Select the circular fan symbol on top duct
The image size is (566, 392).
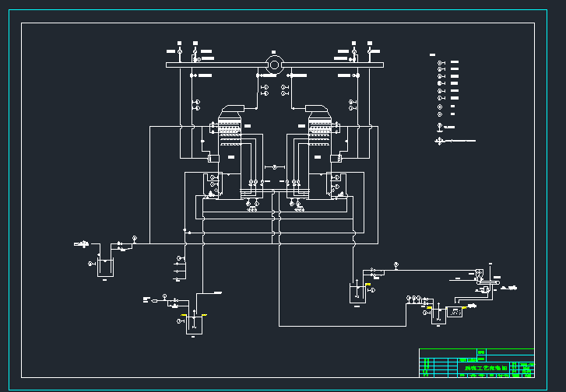[x=274, y=65]
